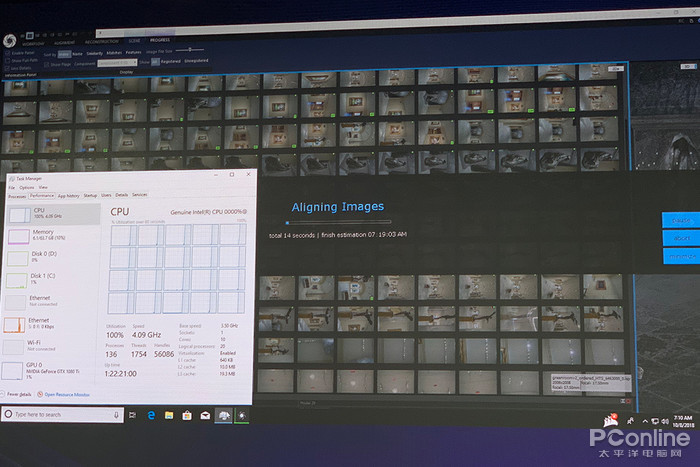Click the Task View taskbar icon
The image size is (700, 467).
pos(132,414)
